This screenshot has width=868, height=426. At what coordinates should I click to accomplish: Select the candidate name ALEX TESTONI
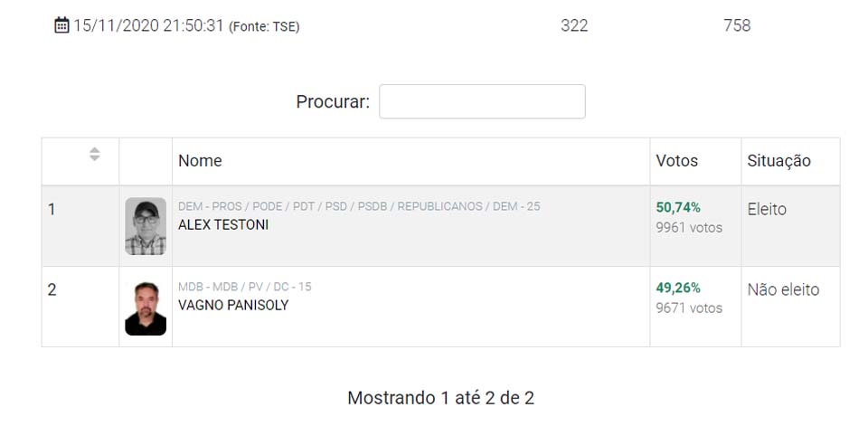pos(223,224)
